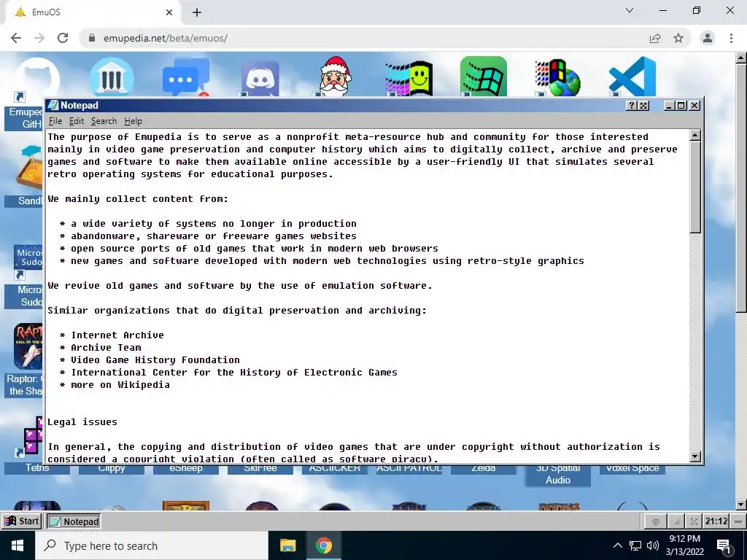Click the Windows 'Type here to search' box

point(152,545)
